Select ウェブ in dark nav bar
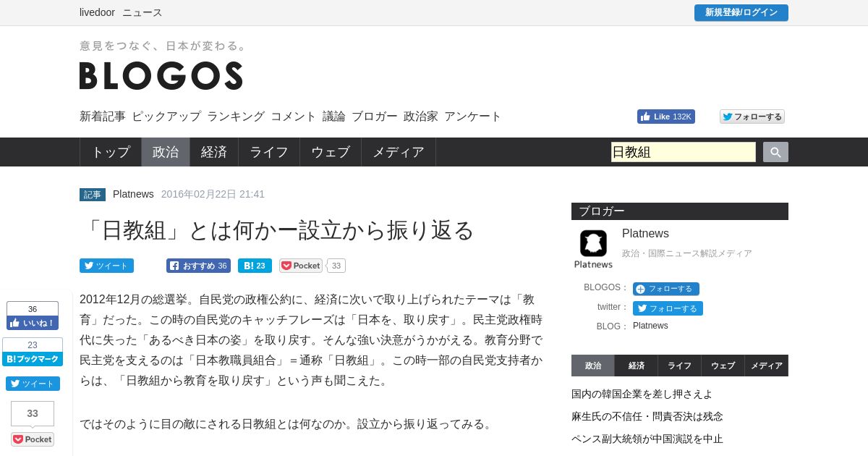 [x=331, y=152]
